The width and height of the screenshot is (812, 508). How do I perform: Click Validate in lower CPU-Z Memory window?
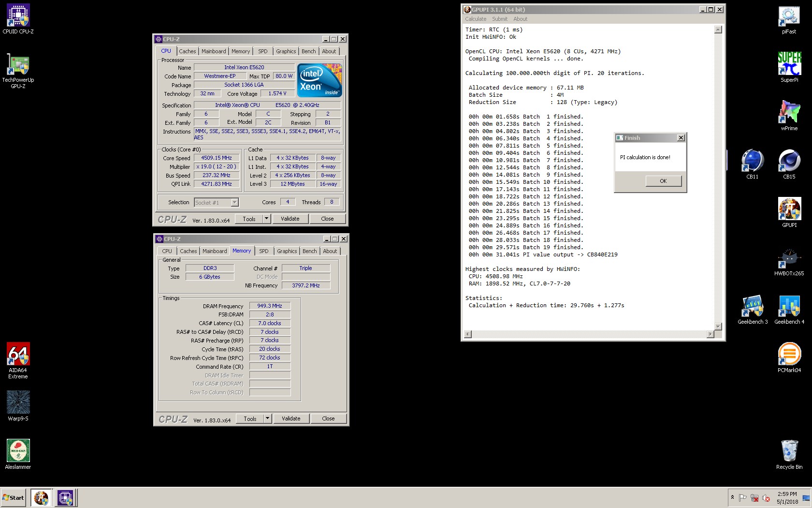tap(291, 418)
